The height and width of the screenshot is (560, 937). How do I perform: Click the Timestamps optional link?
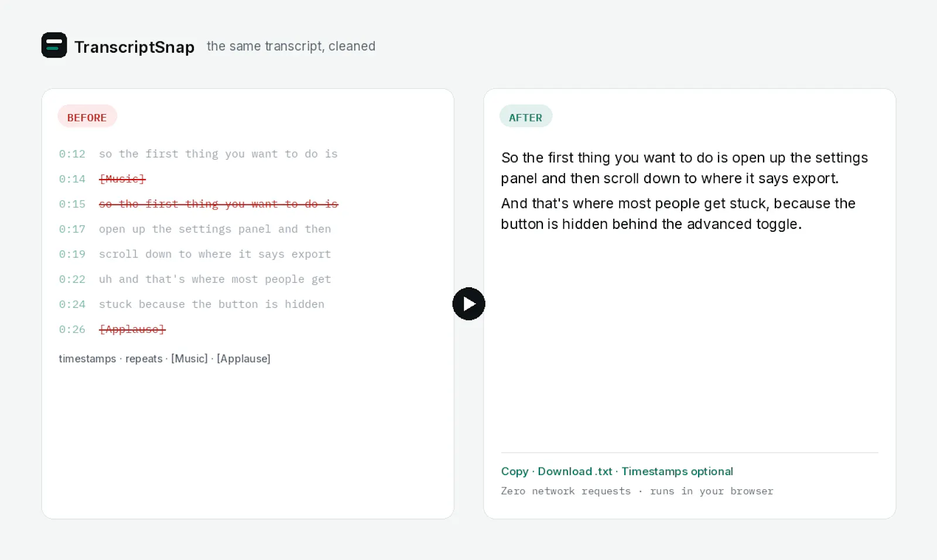point(677,472)
